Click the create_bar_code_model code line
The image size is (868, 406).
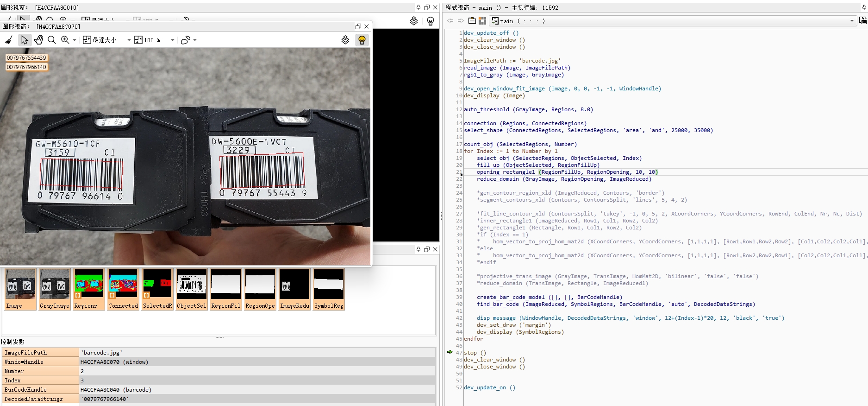coord(550,297)
